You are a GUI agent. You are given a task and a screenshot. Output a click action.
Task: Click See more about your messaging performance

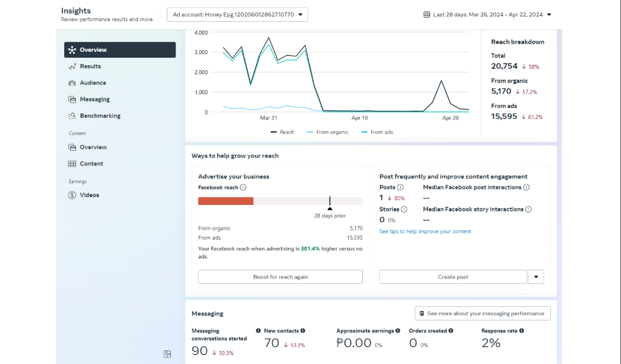pos(483,313)
